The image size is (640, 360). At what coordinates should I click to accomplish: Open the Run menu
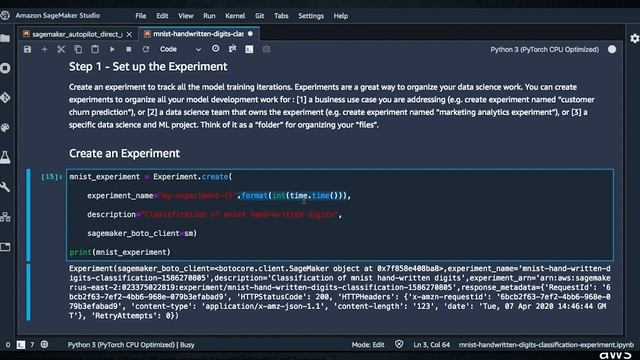pyautogui.click(x=209, y=16)
